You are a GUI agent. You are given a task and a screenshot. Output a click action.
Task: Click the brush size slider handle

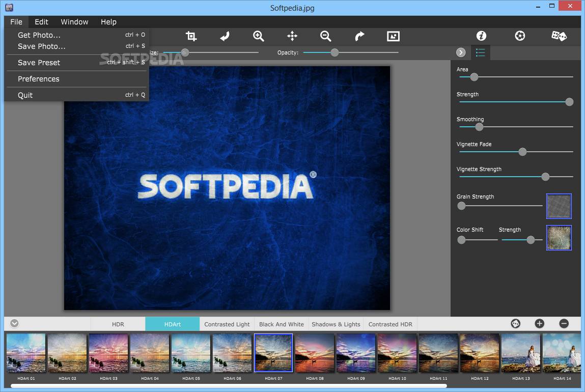pos(185,52)
